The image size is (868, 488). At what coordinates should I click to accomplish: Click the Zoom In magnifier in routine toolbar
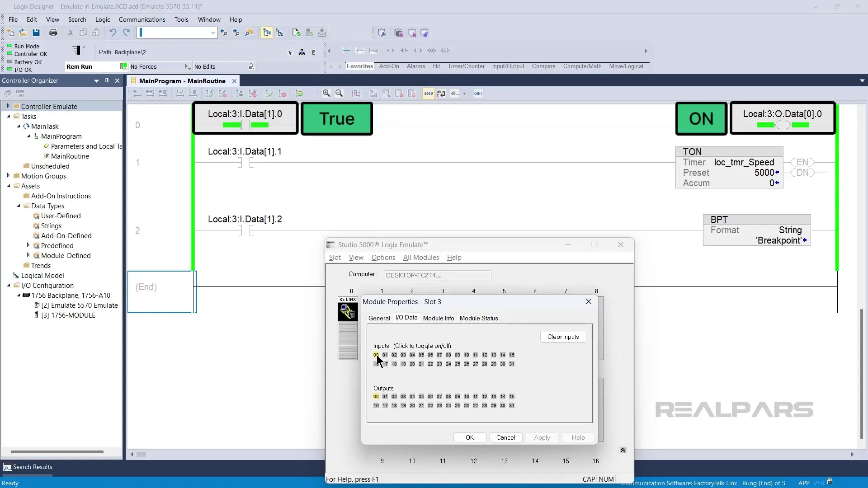[326, 94]
